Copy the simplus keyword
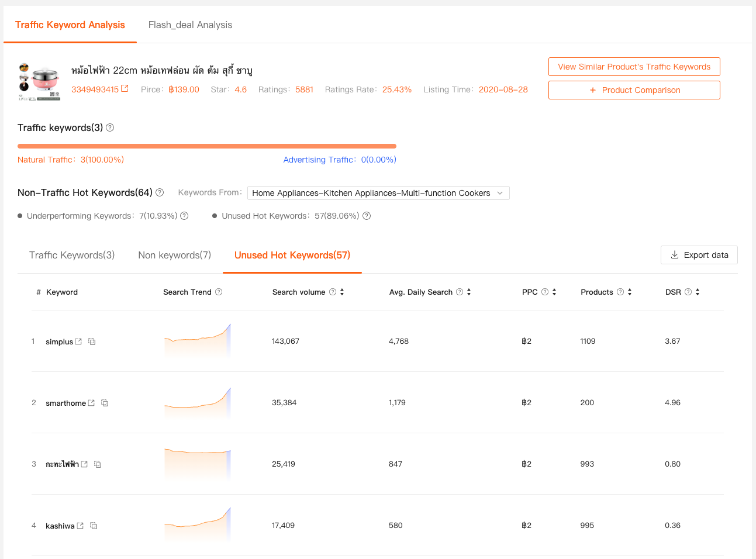Image resolution: width=756 pixels, height=559 pixels. tap(92, 341)
